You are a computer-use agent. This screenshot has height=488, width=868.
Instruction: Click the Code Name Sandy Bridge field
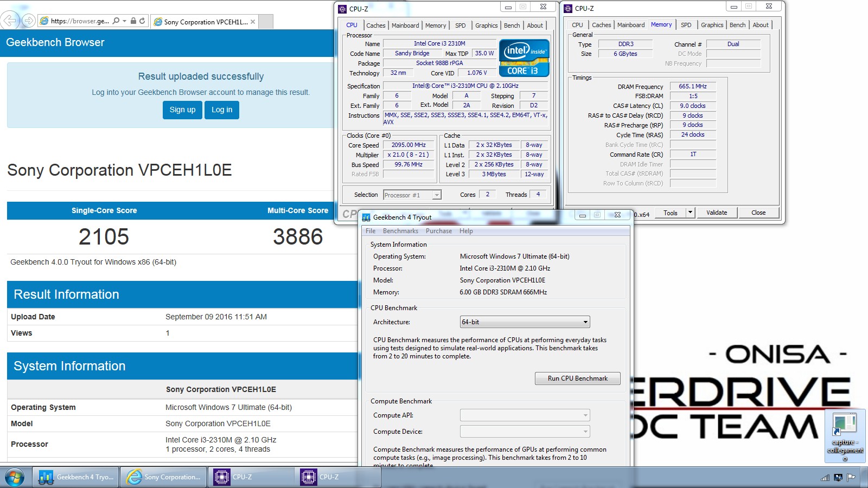[412, 53]
